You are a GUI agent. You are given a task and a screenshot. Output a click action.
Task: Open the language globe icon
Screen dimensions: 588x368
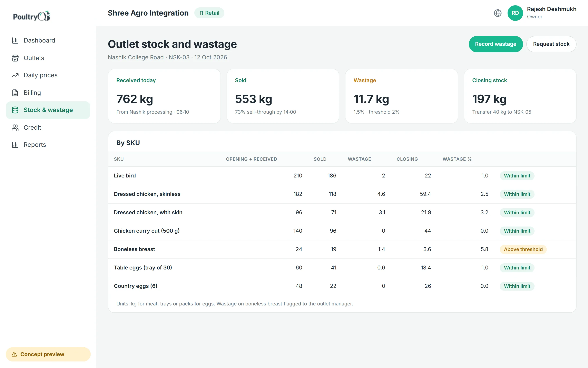click(498, 13)
